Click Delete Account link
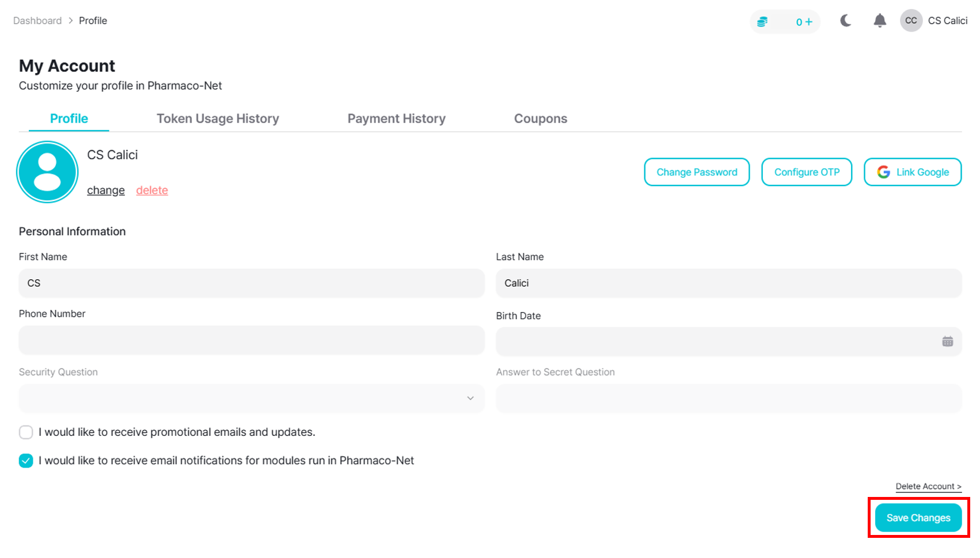The width and height of the screenshot is (980, 558). point(928,487)
